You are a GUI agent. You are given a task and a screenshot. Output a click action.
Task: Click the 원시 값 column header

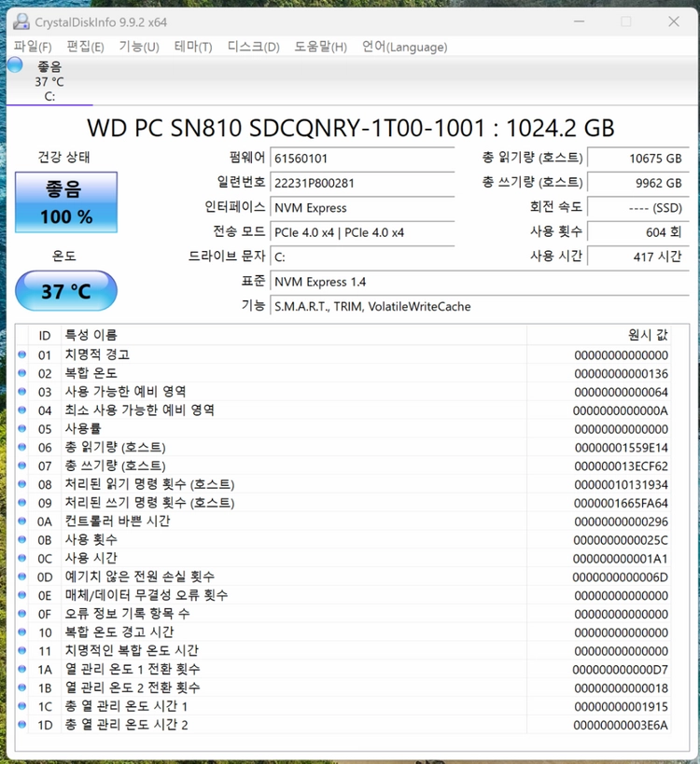pos(598,335)
